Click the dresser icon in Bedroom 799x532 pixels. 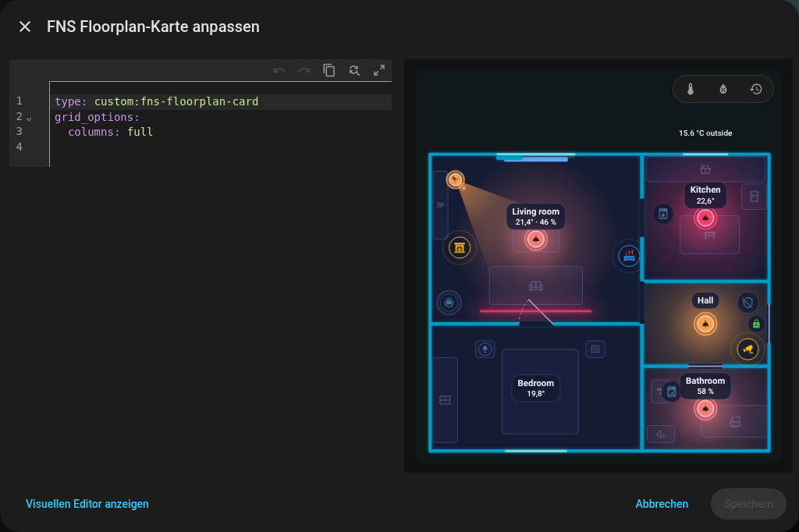[x=445, y=400]
